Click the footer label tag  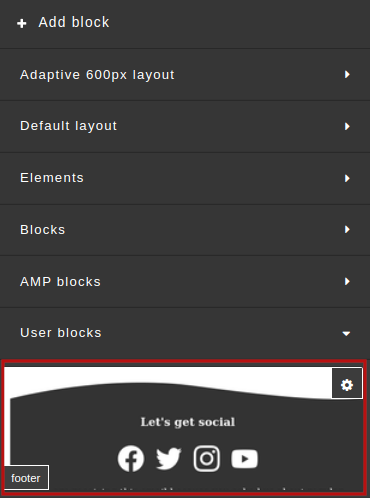pyautogui.click(x=26, y=478)
